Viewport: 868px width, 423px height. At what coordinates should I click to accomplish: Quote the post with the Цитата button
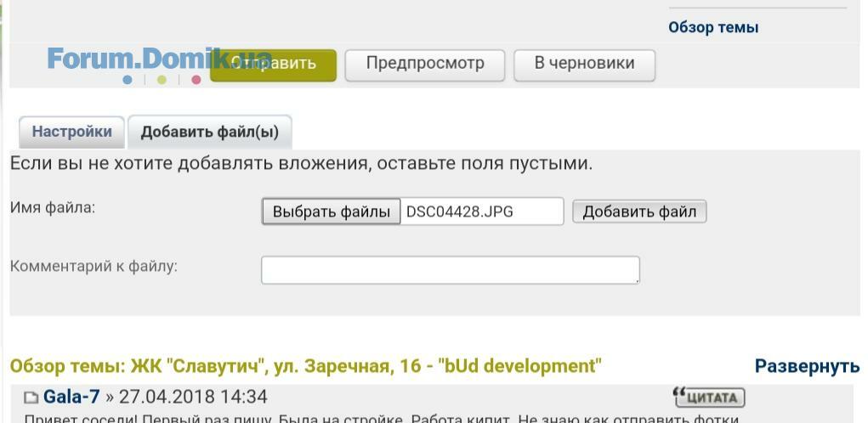point(708,397)
